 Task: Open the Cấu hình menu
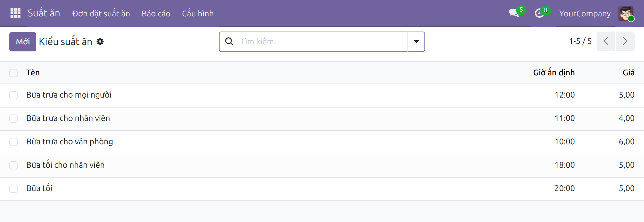click(198, 13)
